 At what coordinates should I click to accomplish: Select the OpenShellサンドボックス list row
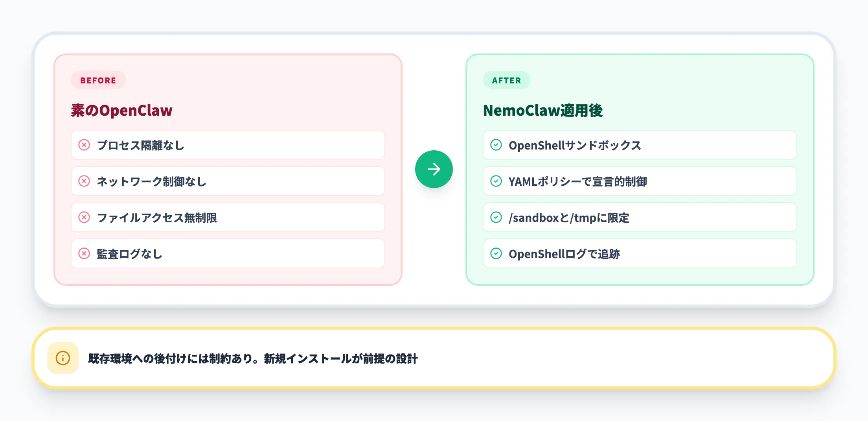pos(640,145)
